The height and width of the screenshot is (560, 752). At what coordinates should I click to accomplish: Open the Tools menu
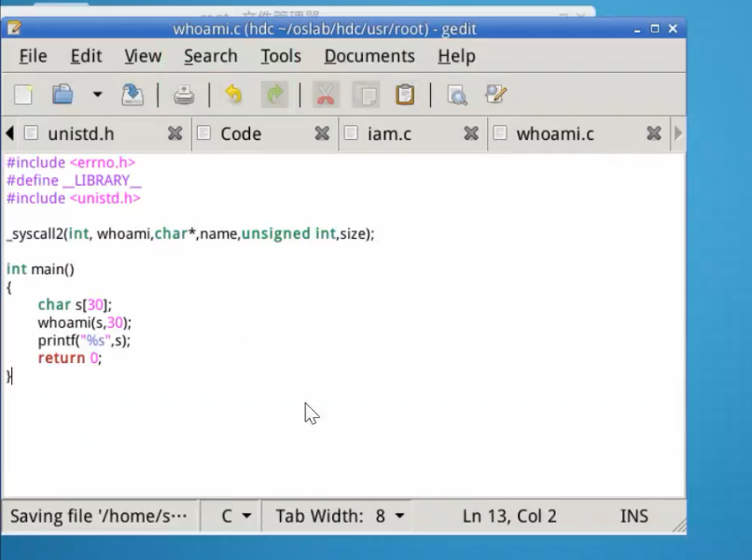280,56
